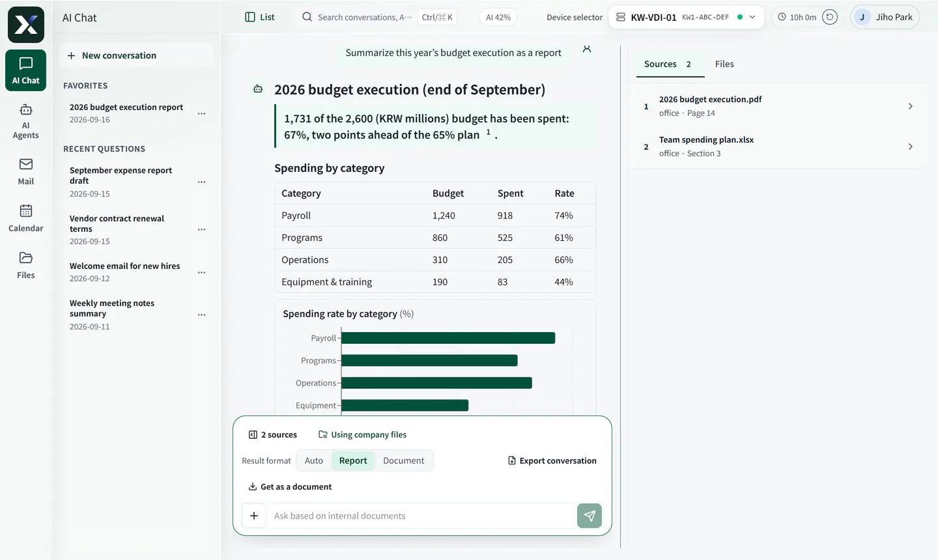Image resolution: width=938 pixels, height=560 pixels.
Task: Click Export conversation
Action: pyautogui.click(x=552, y=460)
